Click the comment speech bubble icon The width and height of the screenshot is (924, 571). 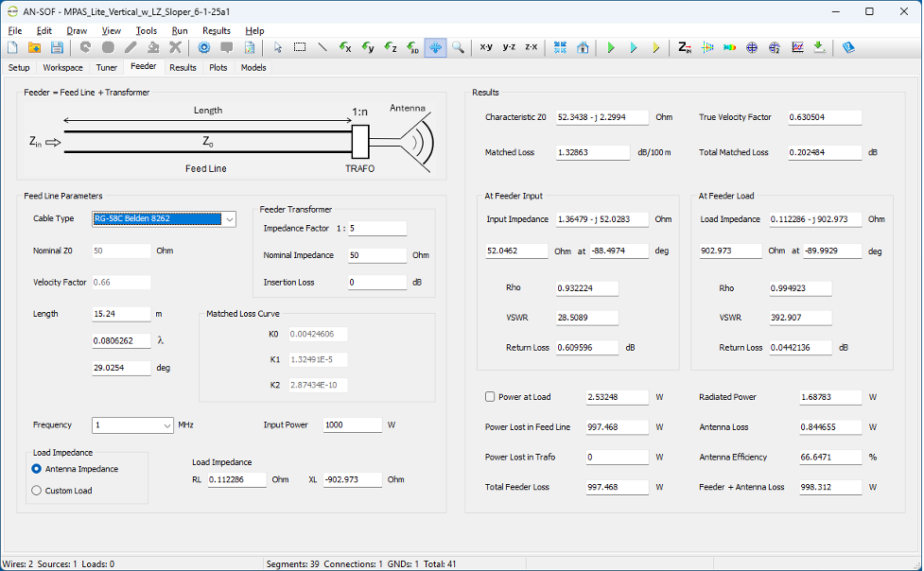pos(226,47)
